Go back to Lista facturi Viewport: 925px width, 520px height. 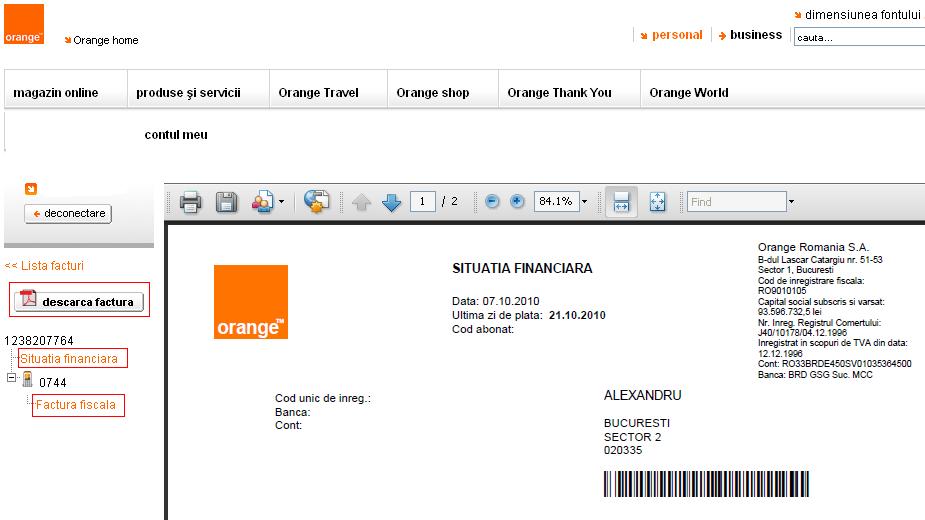tap(44, 266)
